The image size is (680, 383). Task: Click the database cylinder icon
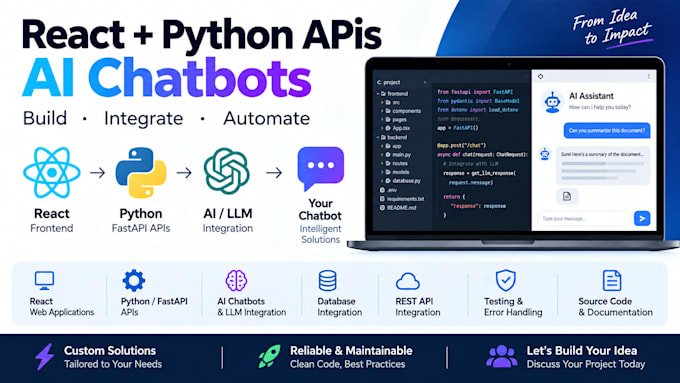[x=327, y=281]
